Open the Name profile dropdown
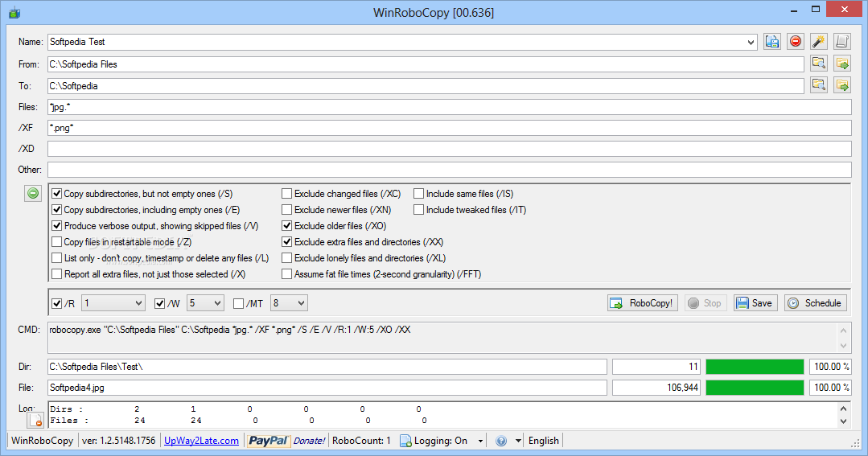The width and height of the screenshot is (868, 456). [x=750, y=42]
